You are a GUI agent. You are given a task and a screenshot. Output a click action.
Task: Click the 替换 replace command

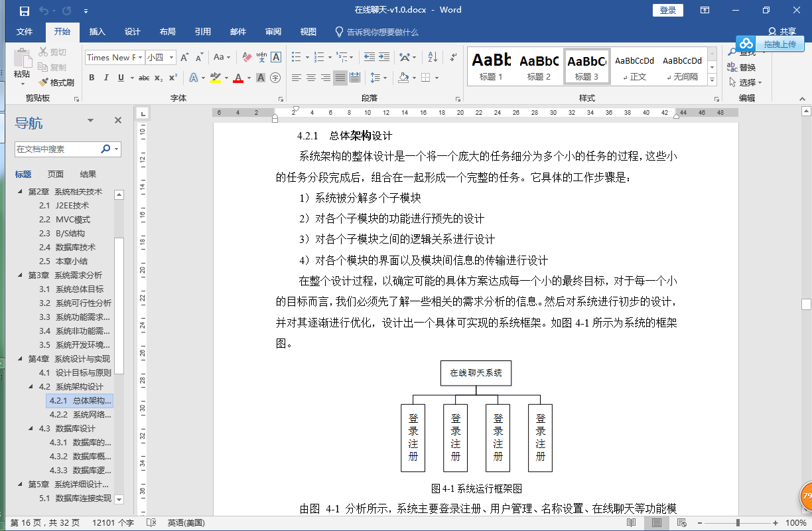tap(742, 68)
